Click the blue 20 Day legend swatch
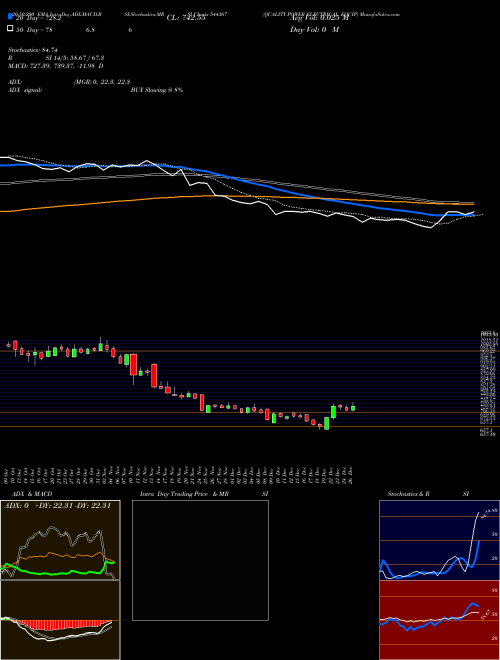 click(x=11, y=17)
